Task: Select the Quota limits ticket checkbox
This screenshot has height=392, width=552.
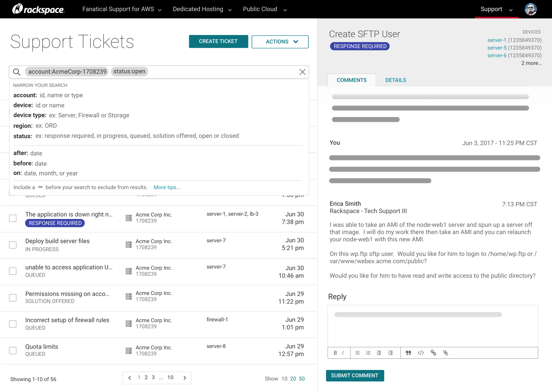Action: tap(13, 351)
